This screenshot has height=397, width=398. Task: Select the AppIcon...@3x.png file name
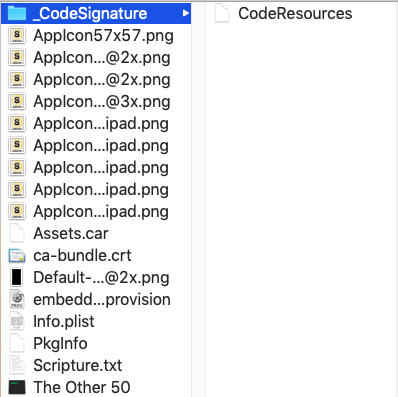[102, 102]
